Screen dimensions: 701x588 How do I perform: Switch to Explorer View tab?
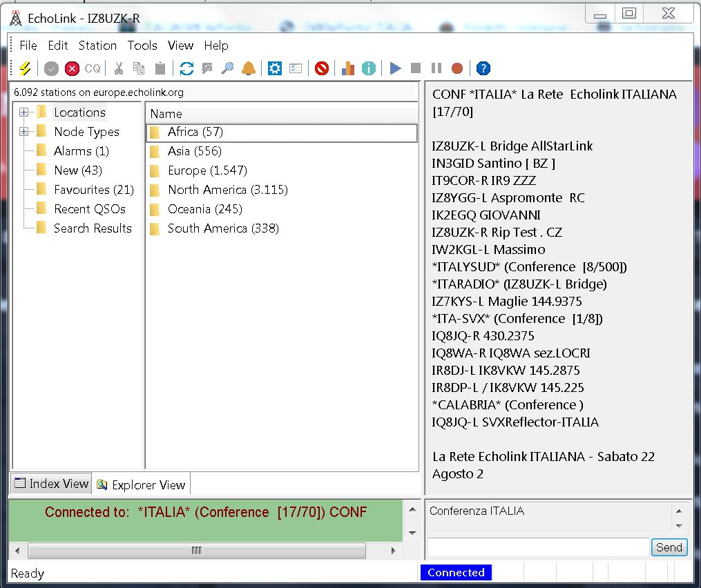[142, 484]
